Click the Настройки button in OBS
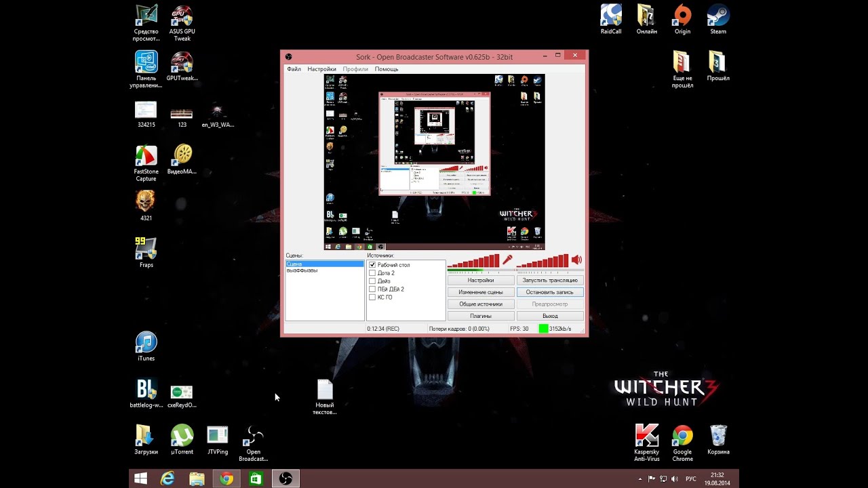This screenshot has height=488, width=868. click(481, 280)
